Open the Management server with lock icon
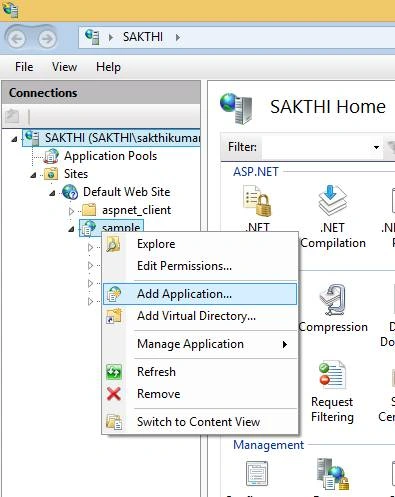This screenshot has height=497, width=395. 332,474
